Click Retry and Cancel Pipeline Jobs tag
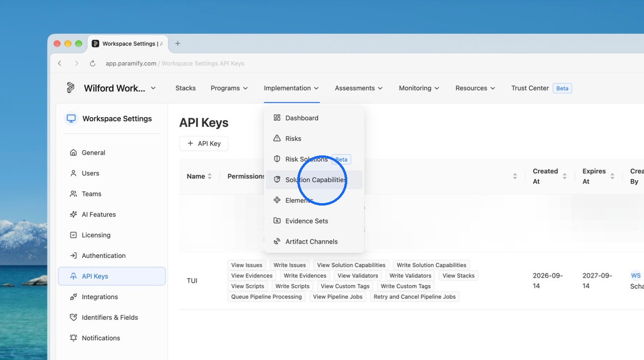This screenshot has height=360, width=644. click(x=415, y=297)
